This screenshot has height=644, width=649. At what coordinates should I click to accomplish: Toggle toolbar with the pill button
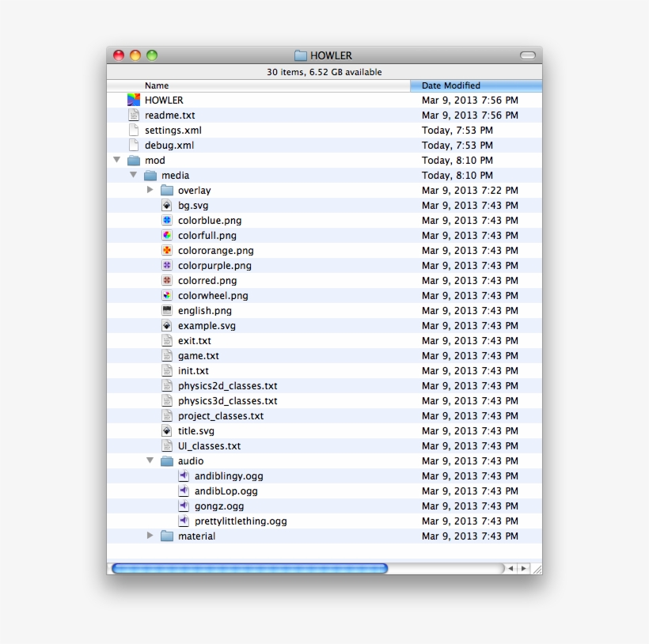[527, 55]
